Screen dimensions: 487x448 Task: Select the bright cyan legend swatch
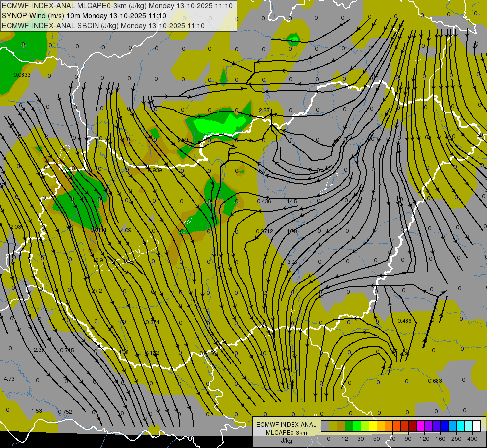460,426
